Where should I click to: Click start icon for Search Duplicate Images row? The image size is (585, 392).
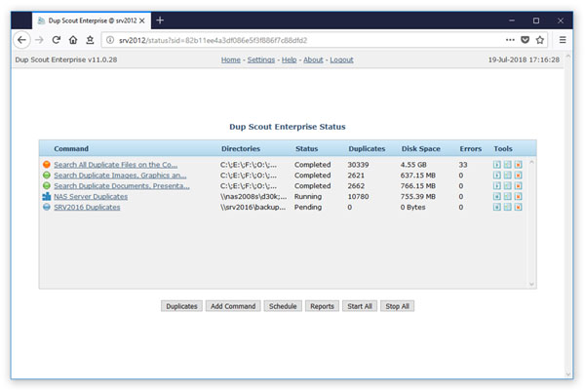point(496,175)
